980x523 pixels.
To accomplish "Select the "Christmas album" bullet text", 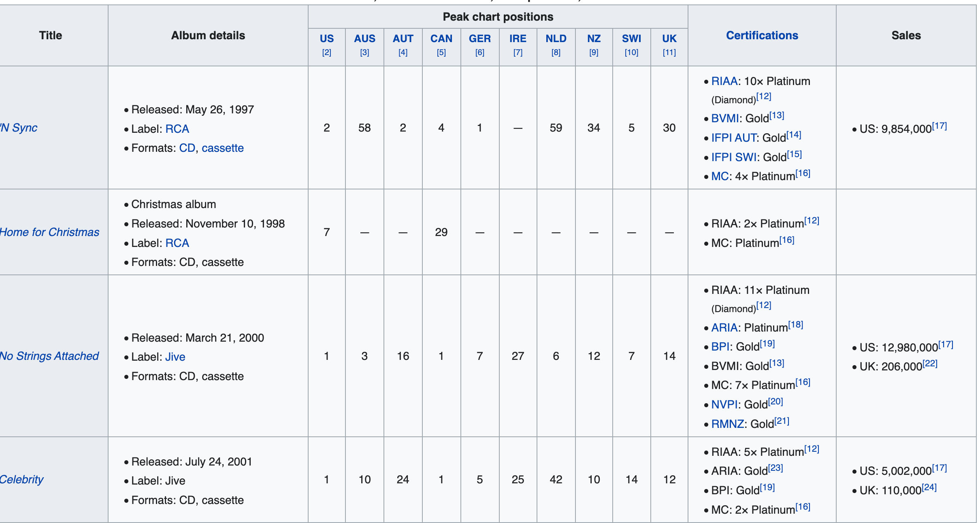I will [x=174, y=204].
